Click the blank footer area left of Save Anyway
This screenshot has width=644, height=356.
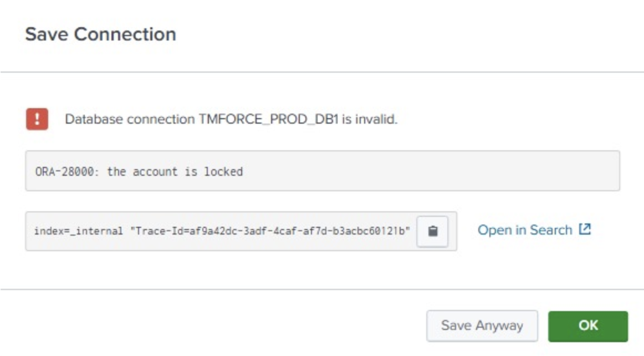(x=222, y=326)
